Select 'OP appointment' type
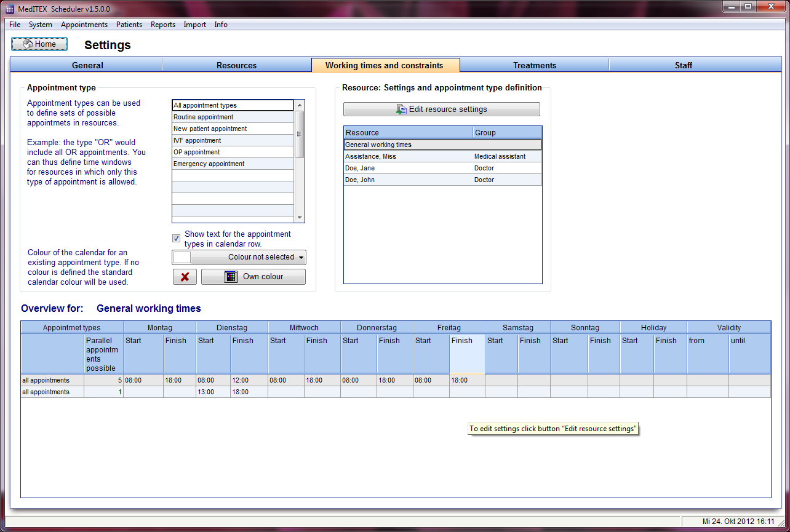Viewport: 790px width, 532px height. 233,152
